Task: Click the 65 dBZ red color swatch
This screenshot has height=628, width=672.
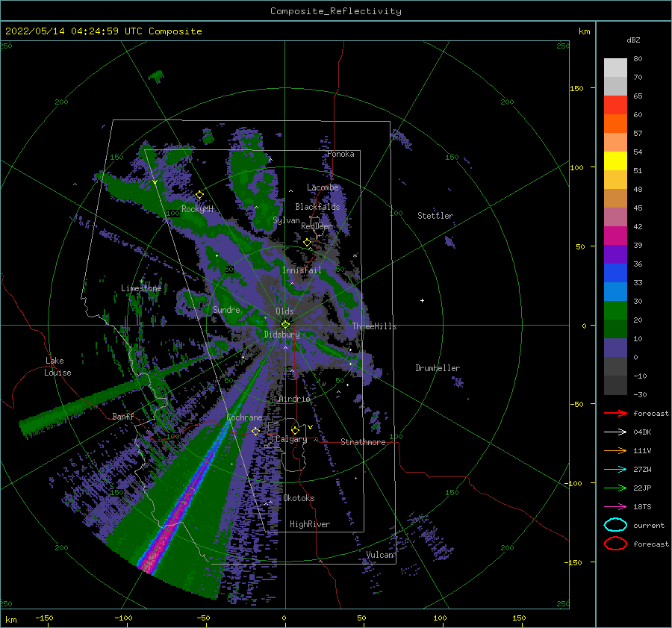Action: point(615,105)
